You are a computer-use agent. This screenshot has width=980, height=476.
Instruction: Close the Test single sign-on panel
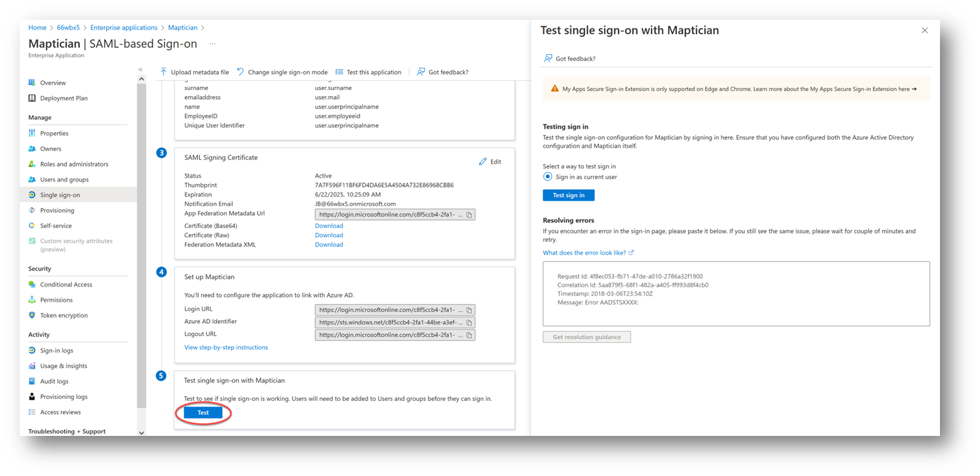(925, 30)
